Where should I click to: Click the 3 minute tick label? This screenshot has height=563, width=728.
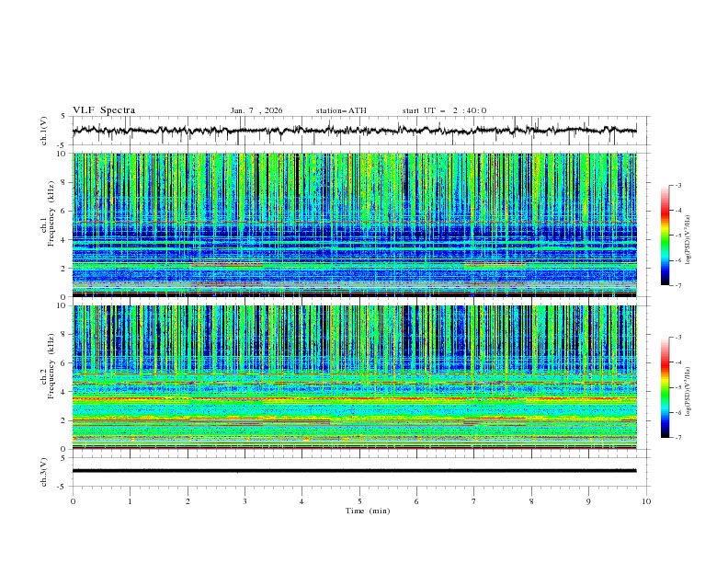[245, 501]
